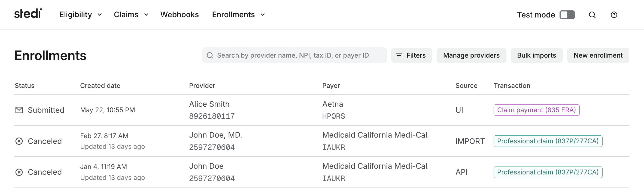The width and height of the screenshot is (644, 196).
Task: Click the filter lines icon in Filters button
Action: point(399,55)
